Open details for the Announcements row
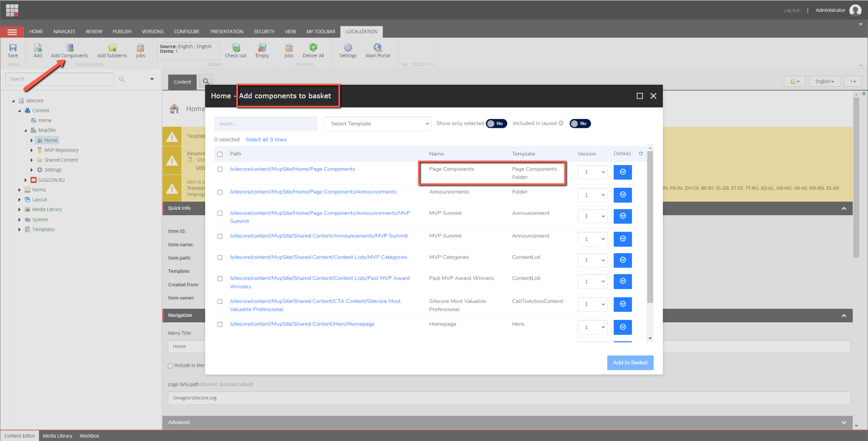Image resolution: width=868 pixels, height=441 pixels. (623, 195)
